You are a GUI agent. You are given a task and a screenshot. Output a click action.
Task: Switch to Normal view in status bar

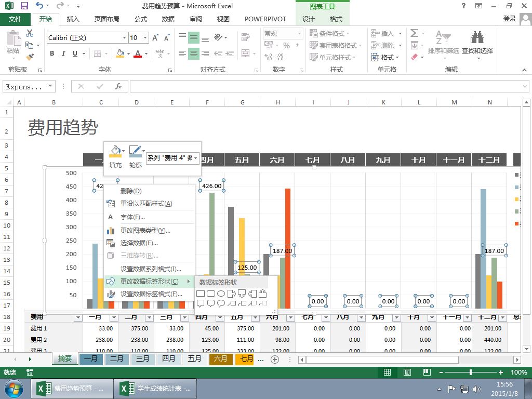point(387,373)
